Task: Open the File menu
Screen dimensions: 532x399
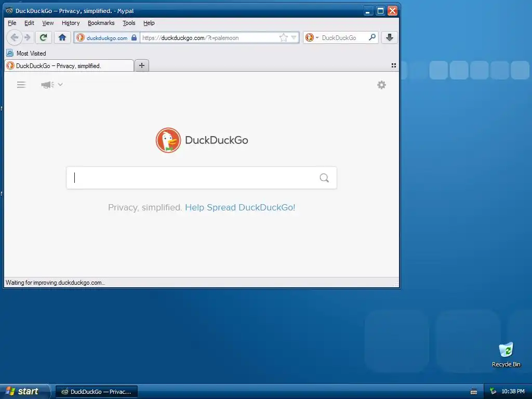Action: coord(12,23)
